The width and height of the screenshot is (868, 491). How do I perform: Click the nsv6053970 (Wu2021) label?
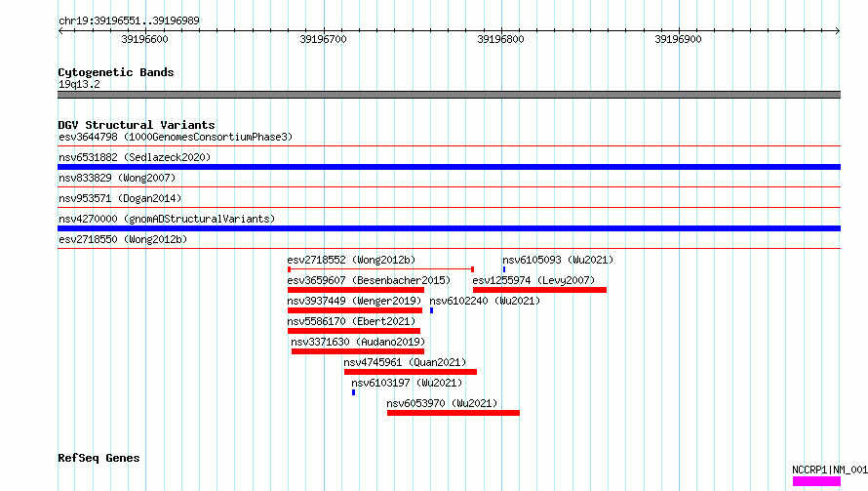[x=442, y=403]
